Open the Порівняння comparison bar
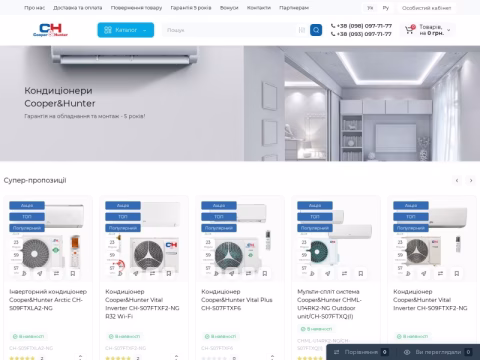Image resolution: width=480 pixels, height=360 pixels. tap(361, 352)
